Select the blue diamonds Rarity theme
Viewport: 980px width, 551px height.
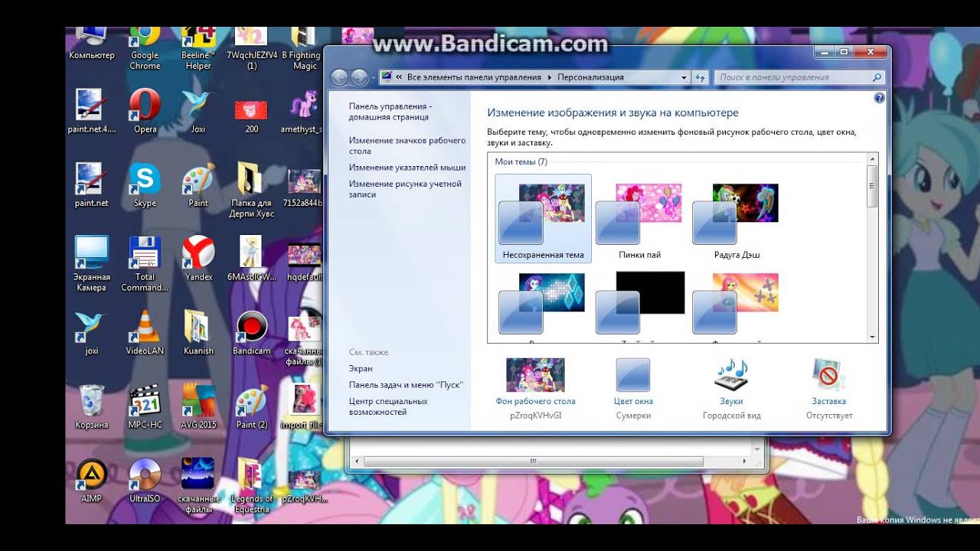pos(543,302)
